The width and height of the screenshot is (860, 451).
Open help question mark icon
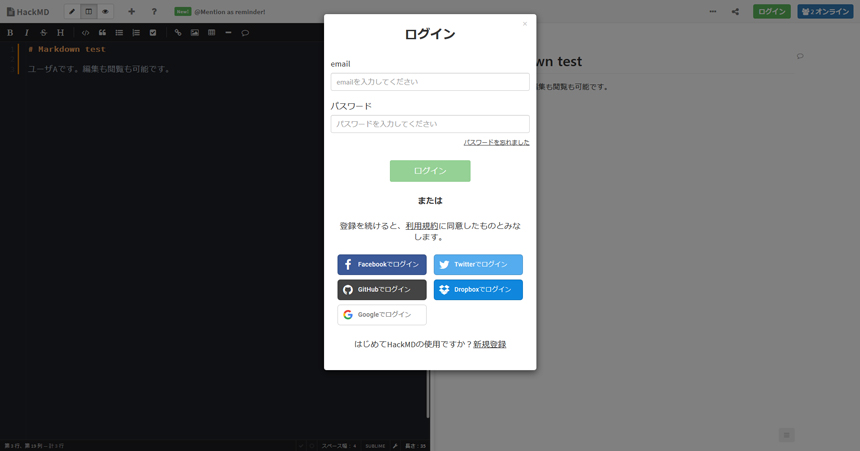pos(154,12)
